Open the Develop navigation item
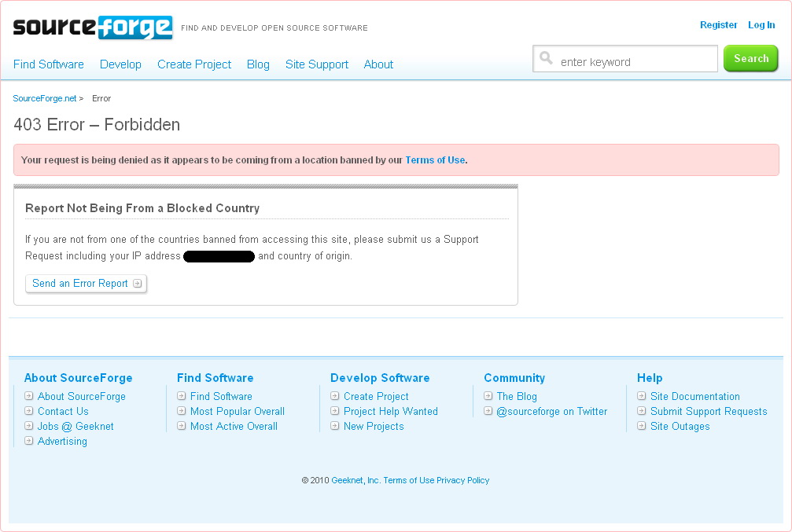The image size is (792, 532). point(120,64)
